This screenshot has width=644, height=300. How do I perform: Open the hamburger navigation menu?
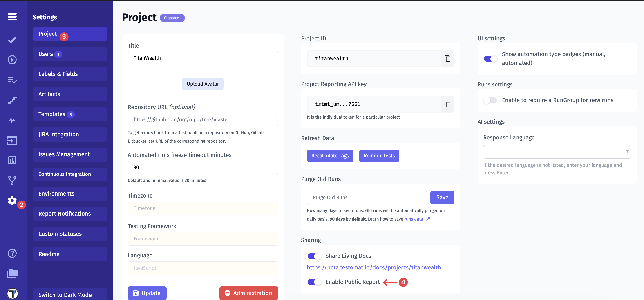(12, 16)
